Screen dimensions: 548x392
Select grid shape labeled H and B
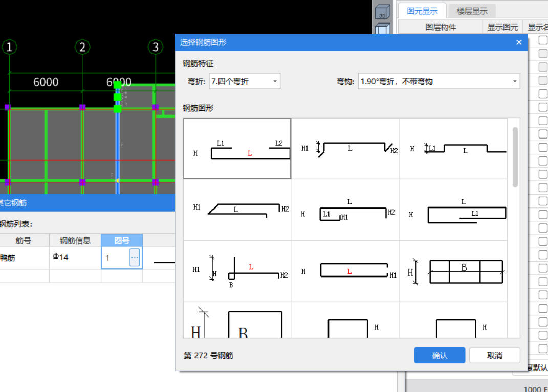point(453,271)
